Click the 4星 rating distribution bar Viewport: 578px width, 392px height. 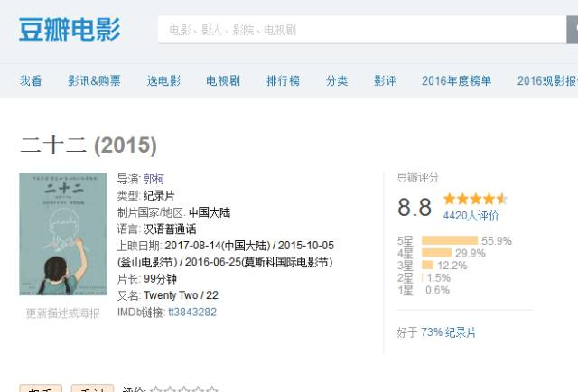(x=436, y=253)
